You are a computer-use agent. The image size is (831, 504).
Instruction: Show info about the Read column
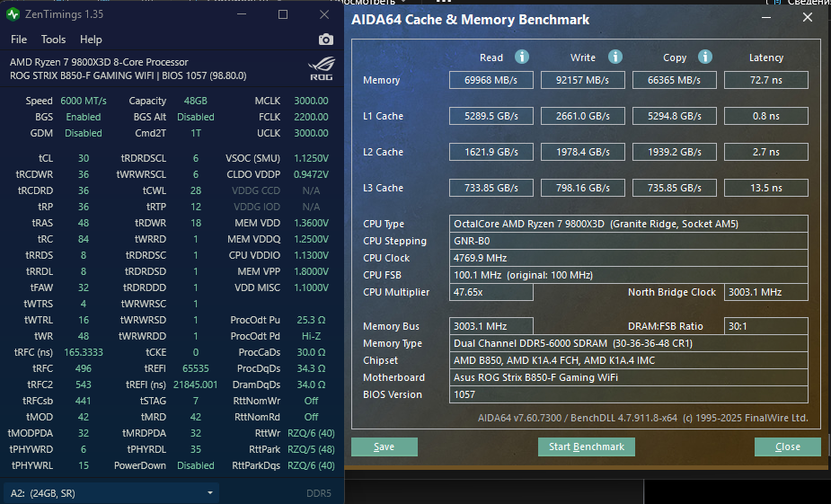click(x=521, y=57)
